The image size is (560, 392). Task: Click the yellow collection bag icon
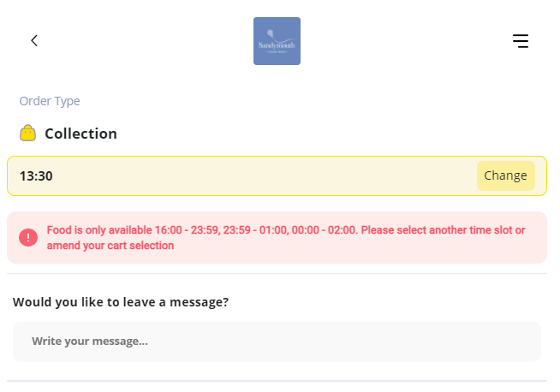click(27, 134)
